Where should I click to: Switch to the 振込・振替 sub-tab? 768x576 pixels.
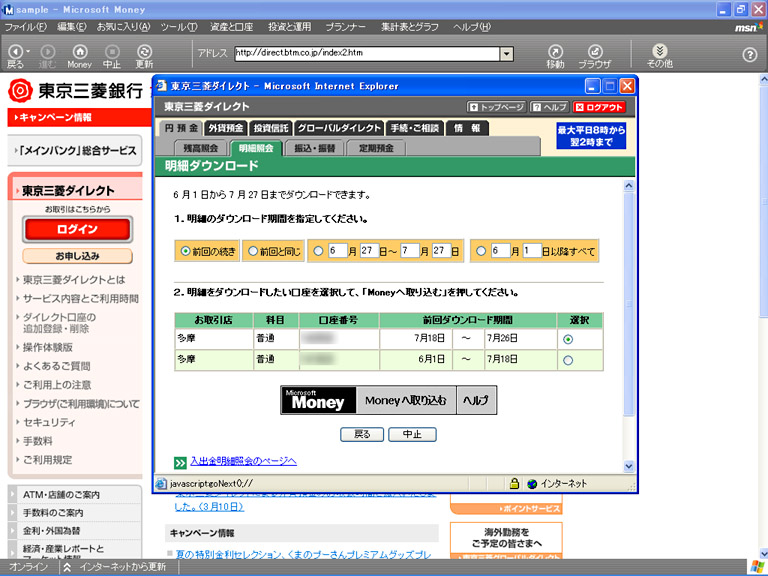(x=314, y=148)
